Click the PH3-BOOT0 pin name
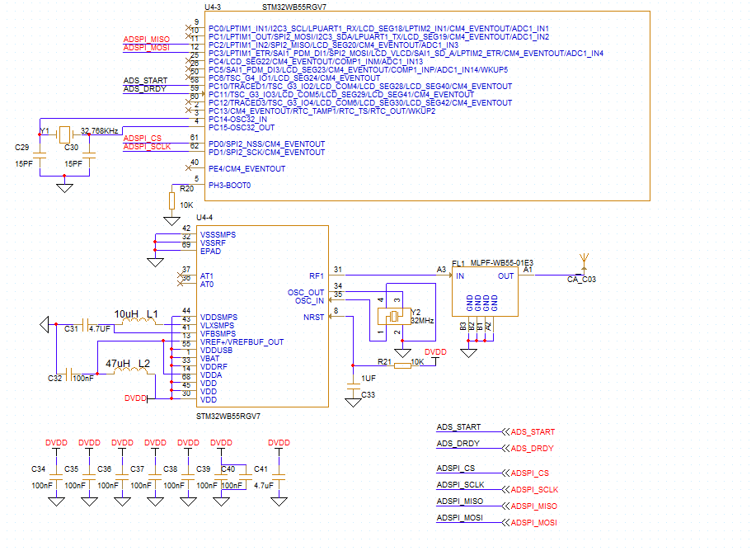The image size is (756, 551). 229,186
